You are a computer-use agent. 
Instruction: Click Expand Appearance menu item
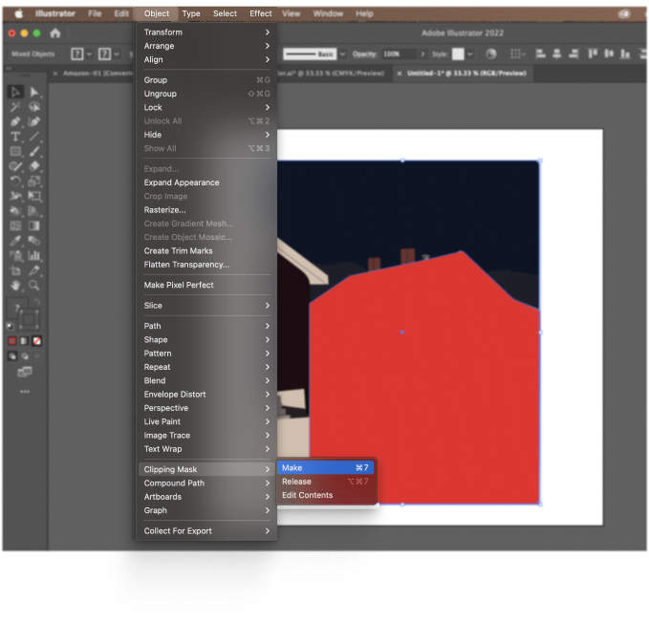point(206,182)
